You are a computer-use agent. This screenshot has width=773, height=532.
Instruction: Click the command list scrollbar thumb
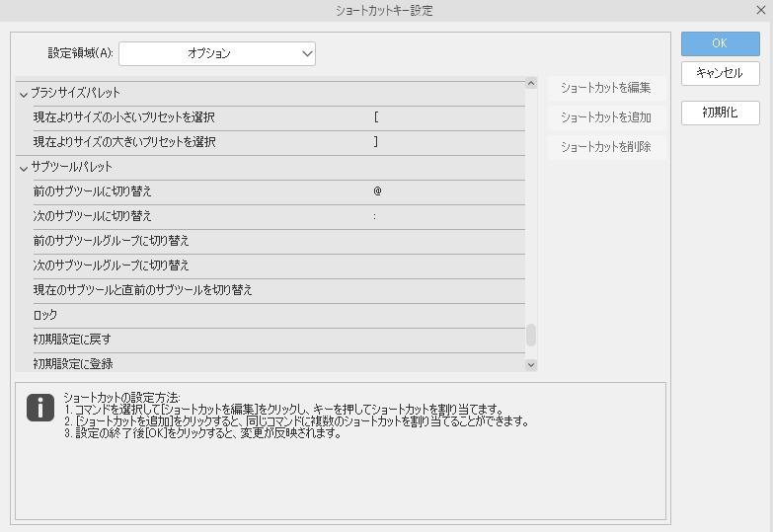click(x=531, y=335)
